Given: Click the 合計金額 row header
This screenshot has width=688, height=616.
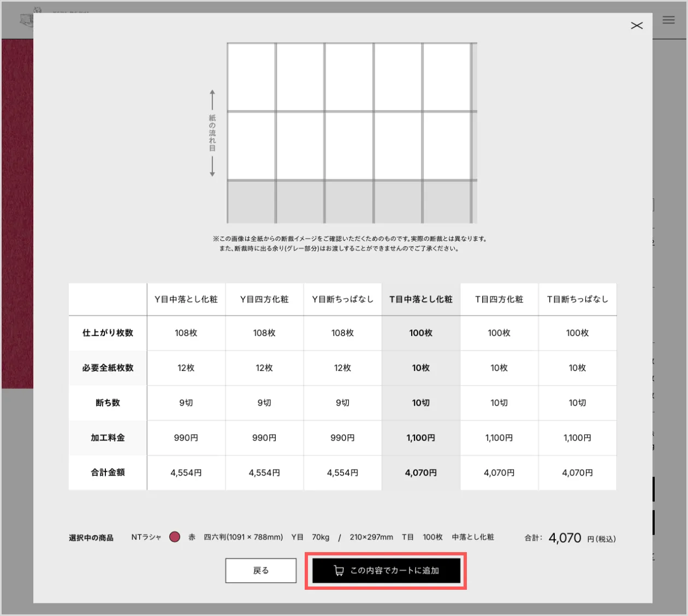Looking at the screenshot, I should coord(108,473).
